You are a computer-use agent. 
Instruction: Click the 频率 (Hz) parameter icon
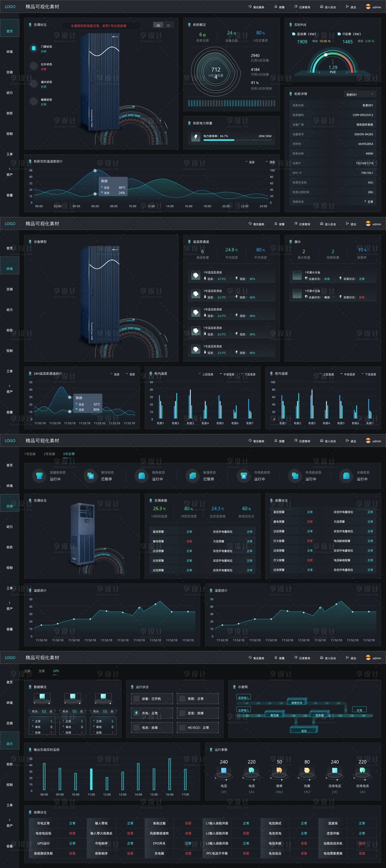[x=279, y=770]
